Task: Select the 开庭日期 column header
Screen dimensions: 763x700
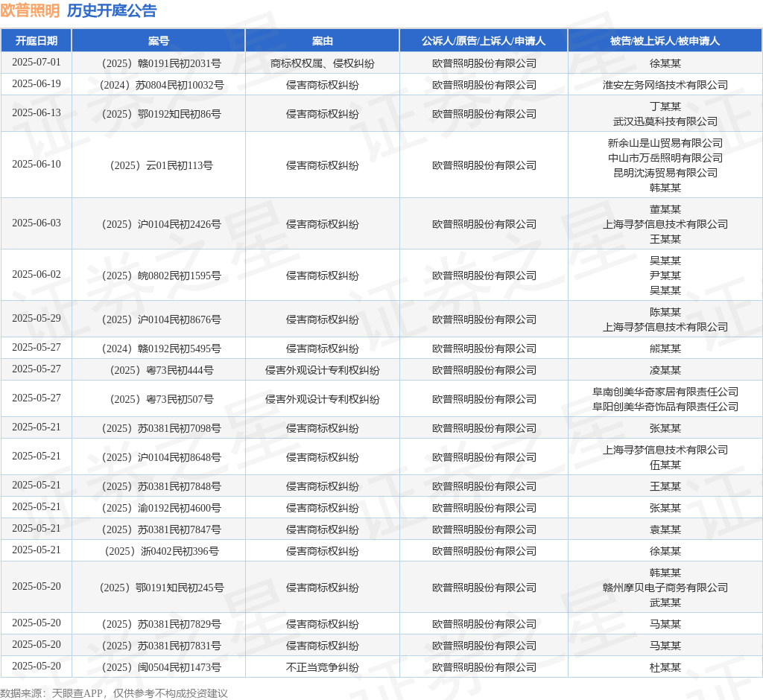Action: pyautogui.click(x=37, y=41)
